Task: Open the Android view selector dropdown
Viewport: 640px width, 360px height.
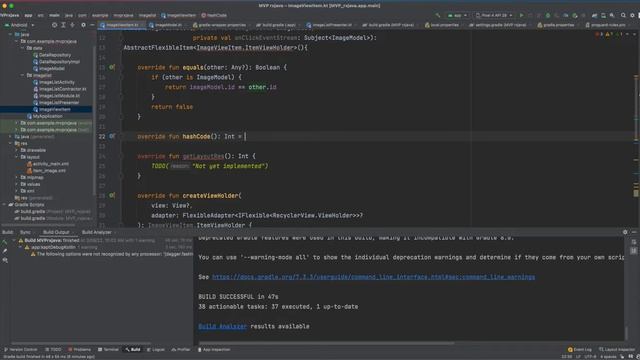Action: [x=20, y=25]
